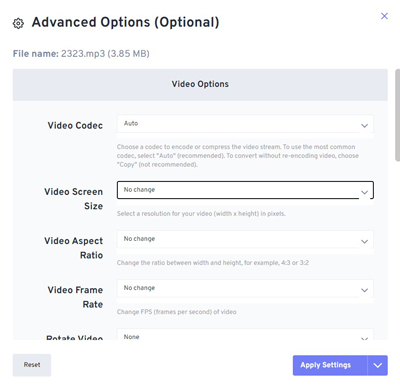Screen dimensions: 400x387
Task: Open the Video Frame Rate dropdown
Action: click(x=245, y=288)
